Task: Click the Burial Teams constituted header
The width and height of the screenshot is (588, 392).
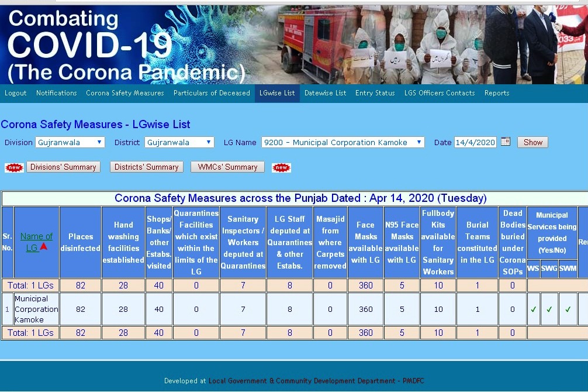Action: click(478, 242)
